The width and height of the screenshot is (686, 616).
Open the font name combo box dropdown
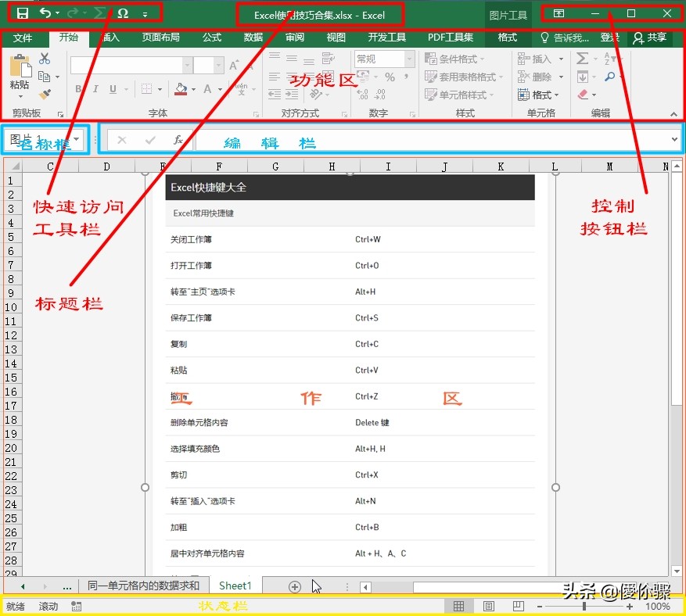(187, 66)
